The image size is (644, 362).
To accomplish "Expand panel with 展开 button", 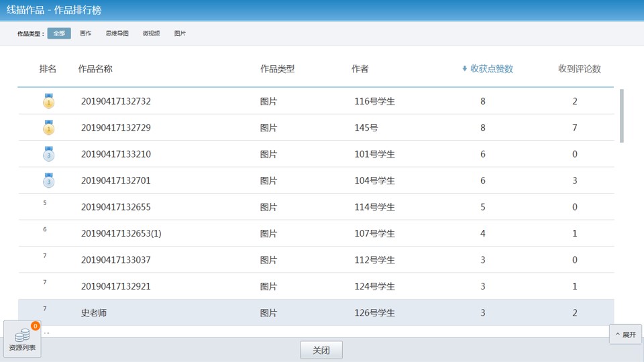I will tap(625, 335).
